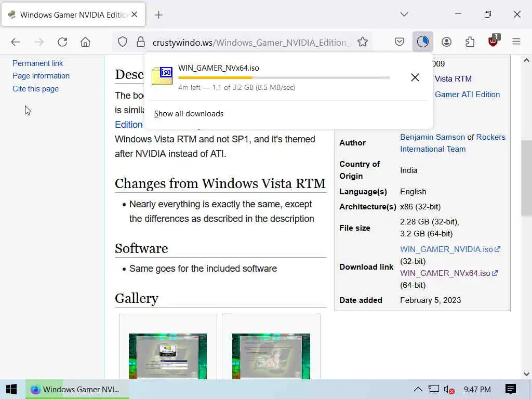Cancel the WIN_GAMER_NVx64.iso download

point(415,77)
